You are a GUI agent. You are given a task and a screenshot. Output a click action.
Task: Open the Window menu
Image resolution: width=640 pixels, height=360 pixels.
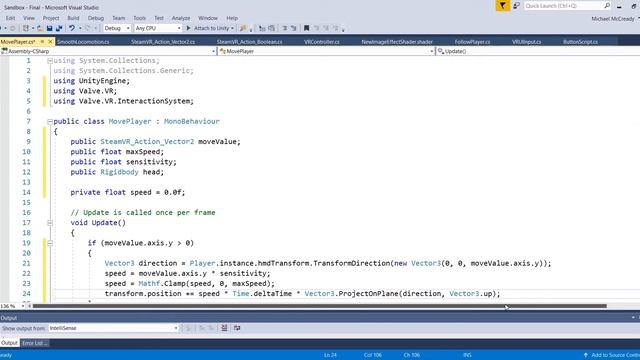click(208, 18)
